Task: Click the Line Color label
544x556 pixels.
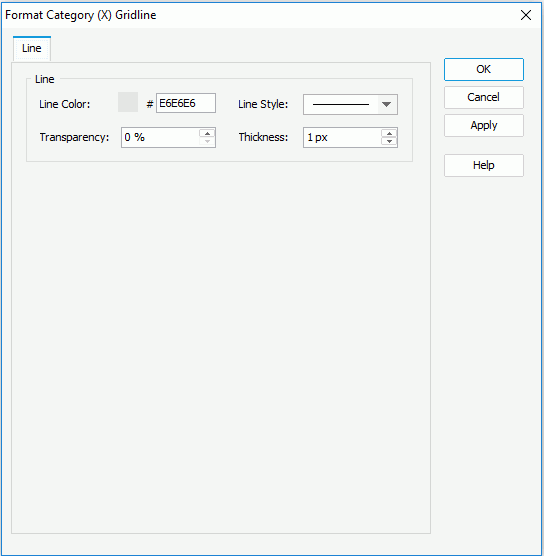Action: point(65,104)
